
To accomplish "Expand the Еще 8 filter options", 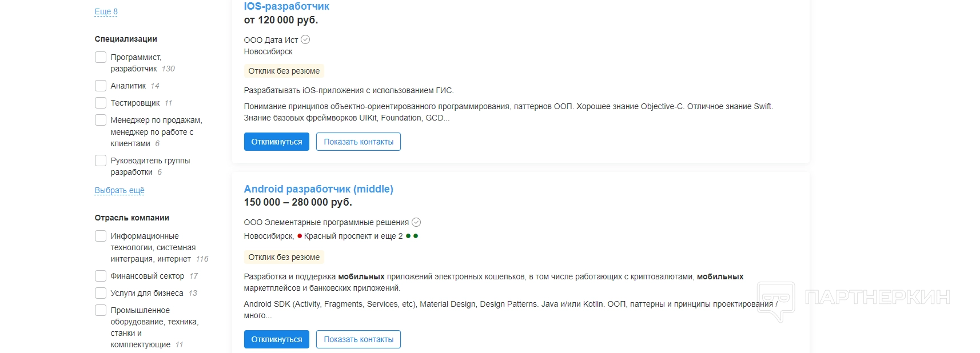I will 106,11.
